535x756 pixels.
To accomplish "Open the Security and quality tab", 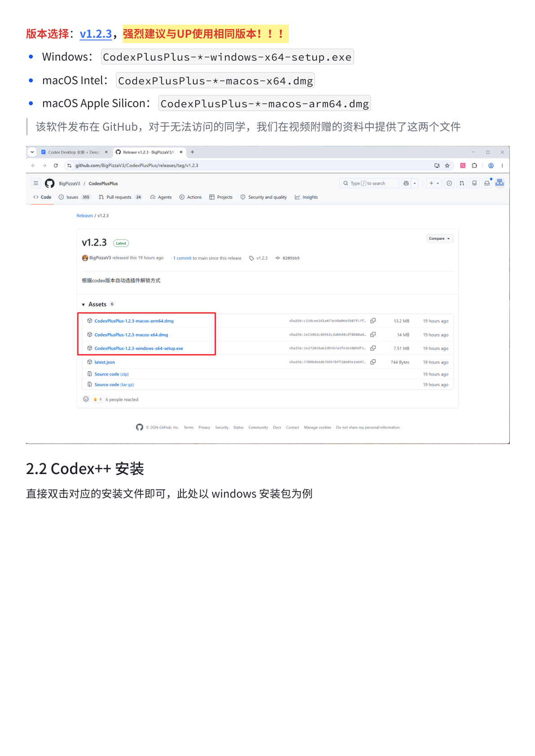I will (263, 197).
